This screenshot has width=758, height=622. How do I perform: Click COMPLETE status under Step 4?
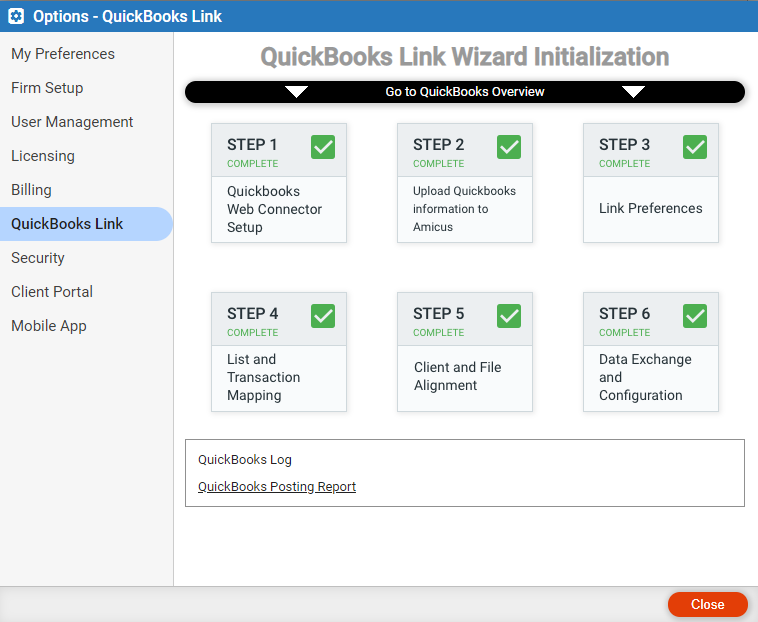click(x=252, y=333)
